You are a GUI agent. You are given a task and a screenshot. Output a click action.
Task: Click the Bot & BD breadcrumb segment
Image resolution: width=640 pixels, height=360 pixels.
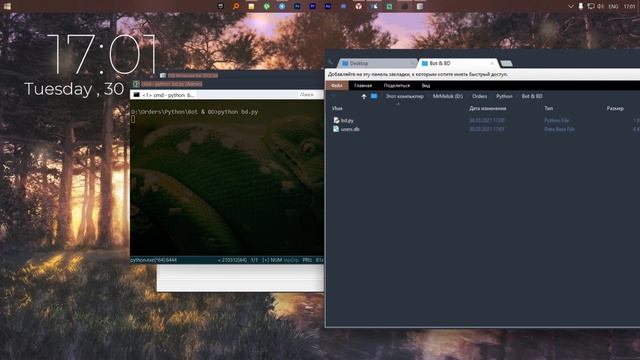[x=532, y=96]
